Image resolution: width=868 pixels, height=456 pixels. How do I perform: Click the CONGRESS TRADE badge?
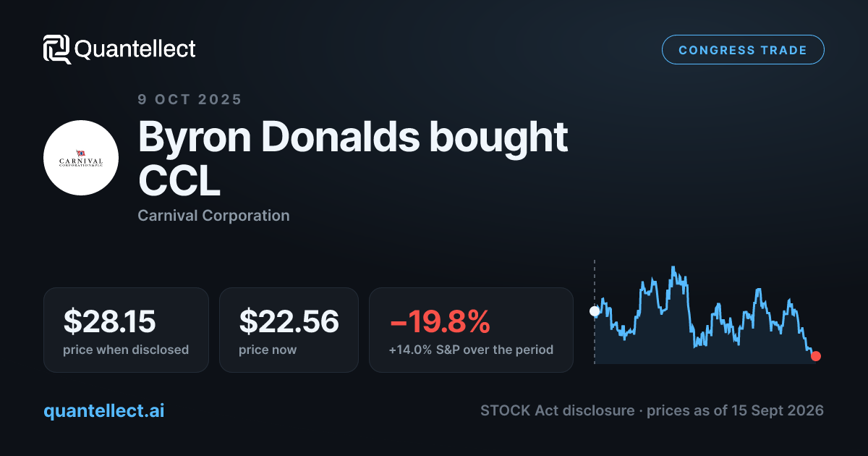point(743,50)
